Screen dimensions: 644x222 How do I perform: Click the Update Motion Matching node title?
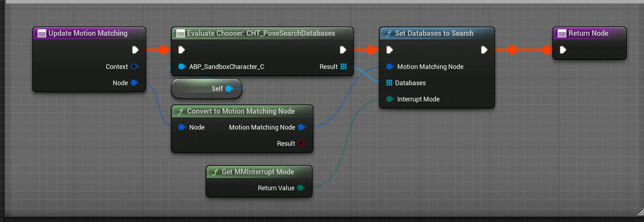coord(88,33)
